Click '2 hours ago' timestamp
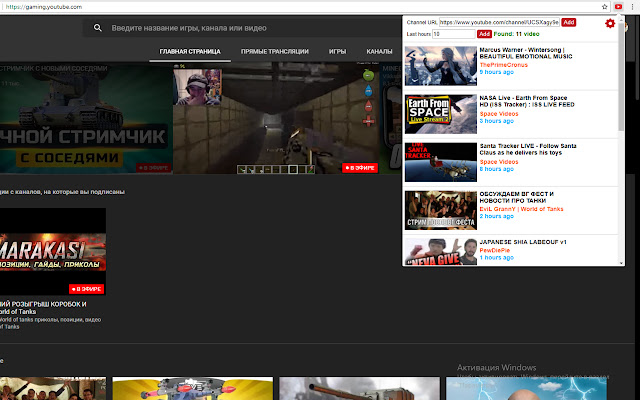Viewport: 640px width, 400px height. tap(496, 216)
